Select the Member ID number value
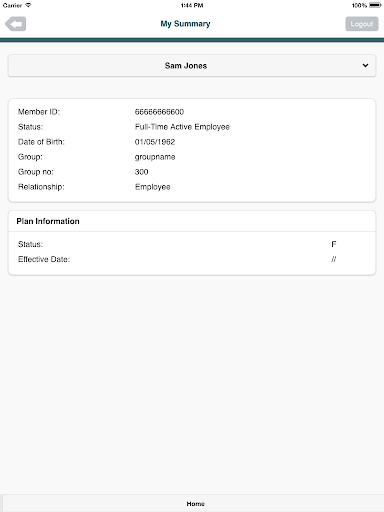 click(x=159, y=112)
